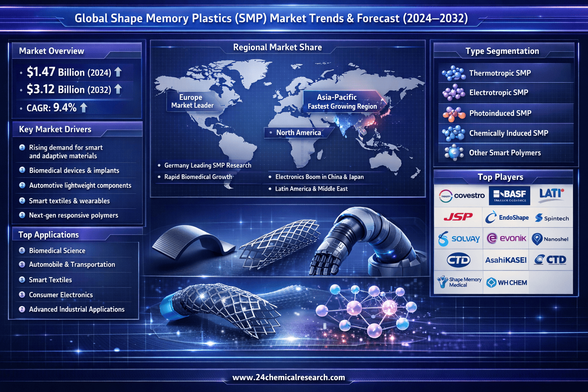Click the Asia-Pacific Fastest Growing Region label
The width and height of the screenshot is (588, 392).
point(342,102)
